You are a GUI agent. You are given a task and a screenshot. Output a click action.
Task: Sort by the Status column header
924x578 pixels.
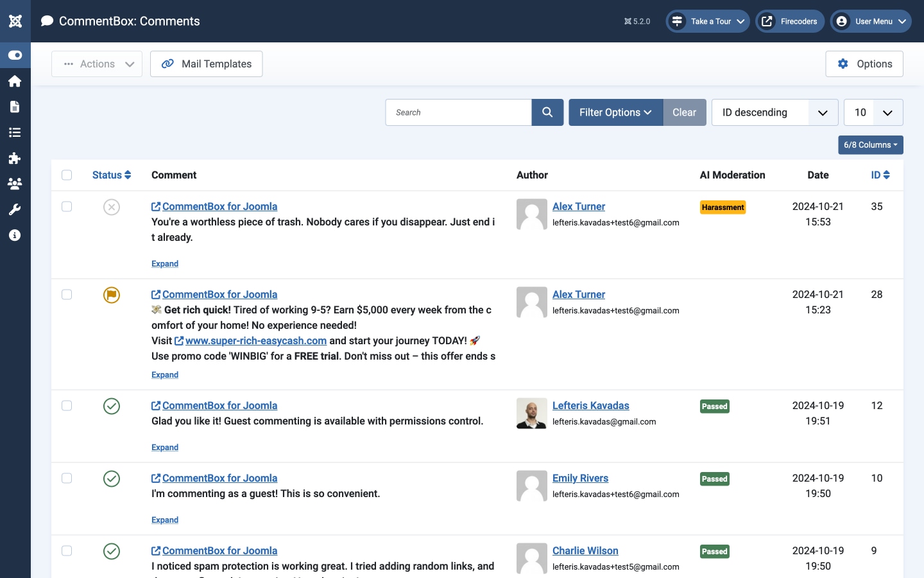click(x=112, y=175)
